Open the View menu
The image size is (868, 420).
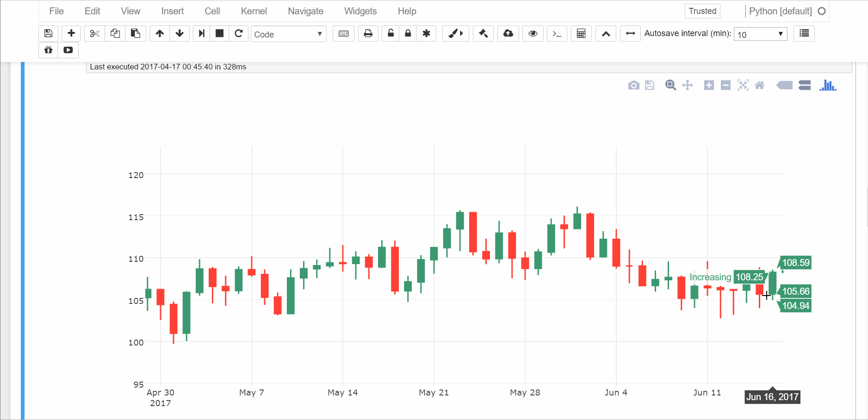coord(130,11)
